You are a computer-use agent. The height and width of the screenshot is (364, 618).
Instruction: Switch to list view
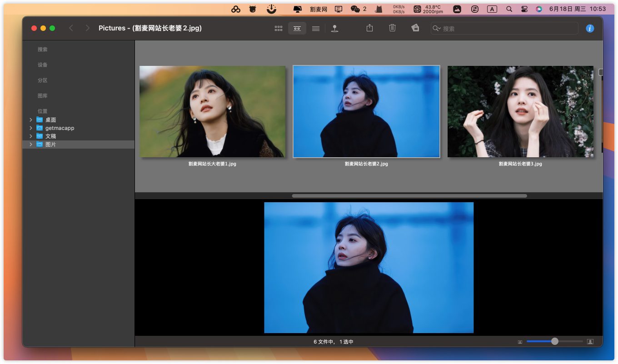pos(316,28)
